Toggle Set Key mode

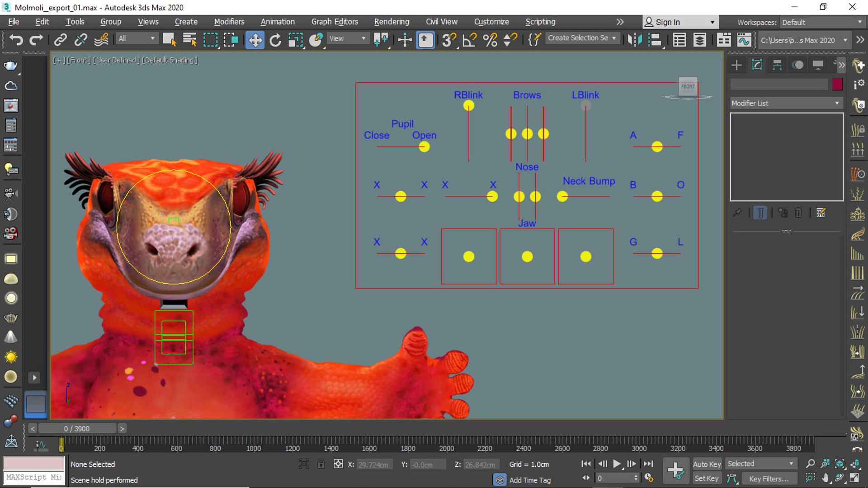pyautogui.click(x=707, y=479)
